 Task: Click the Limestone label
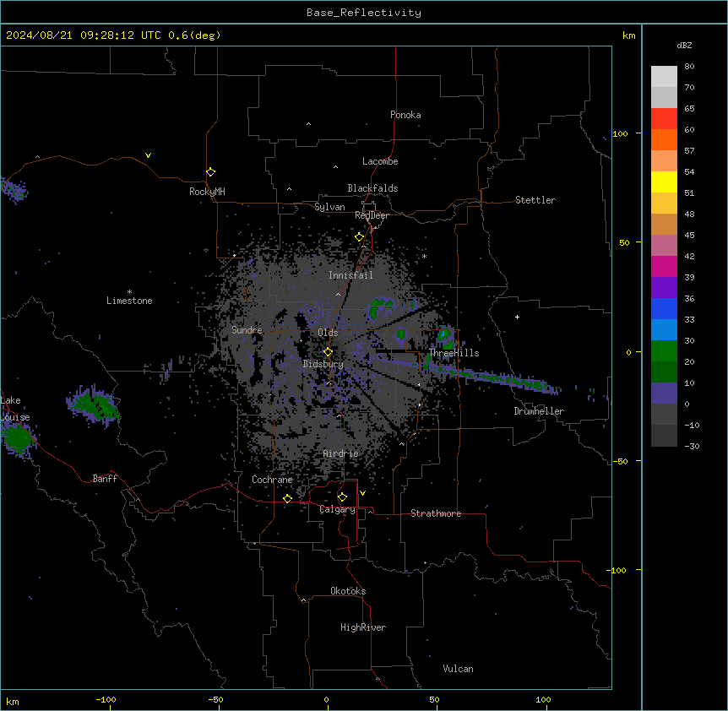click(x=129, y=301)
